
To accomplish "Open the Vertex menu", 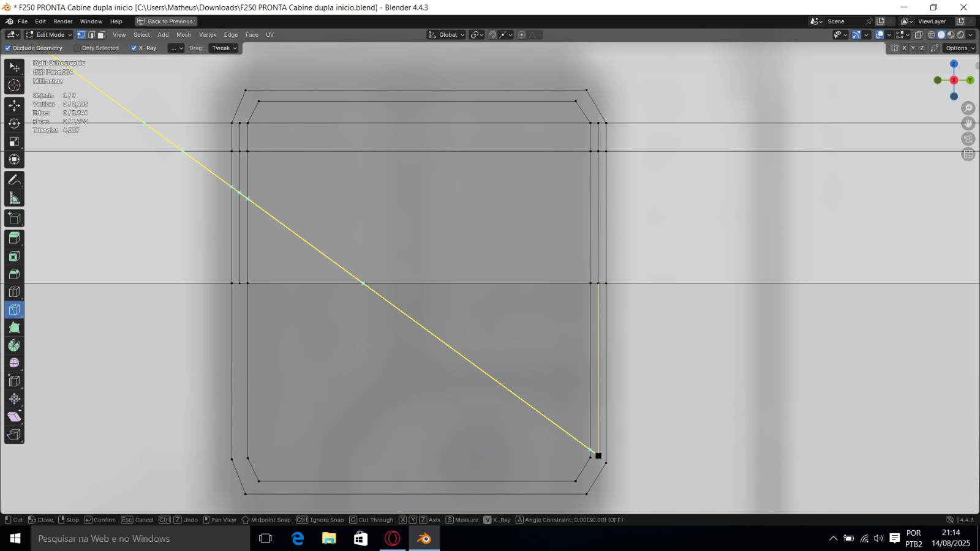I will click(x=208, y=35).
